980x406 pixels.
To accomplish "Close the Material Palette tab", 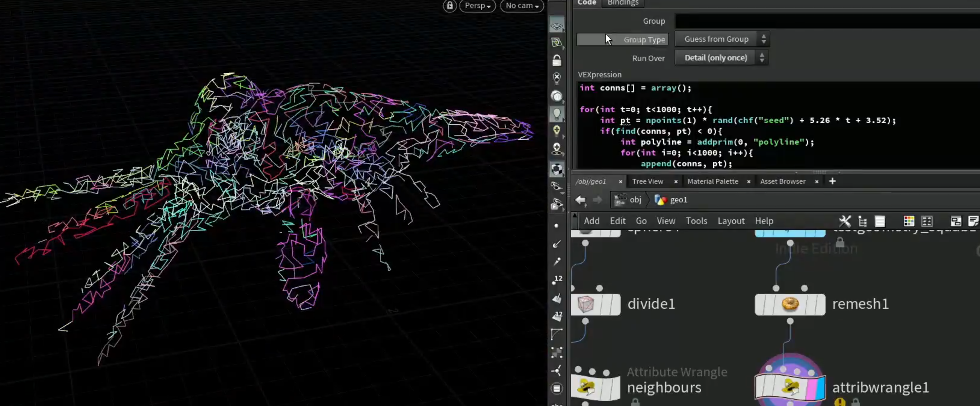I will [x=748, y=182].
